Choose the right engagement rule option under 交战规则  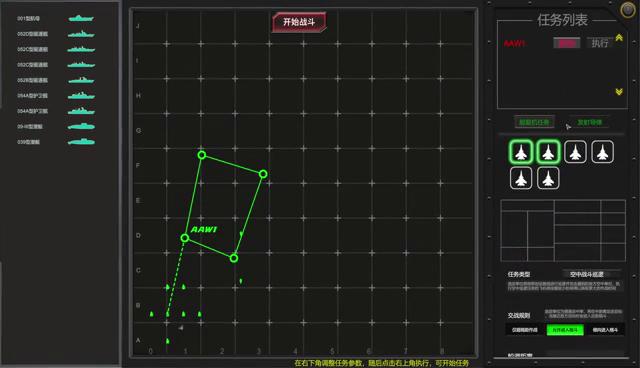(x=605, y=330)
